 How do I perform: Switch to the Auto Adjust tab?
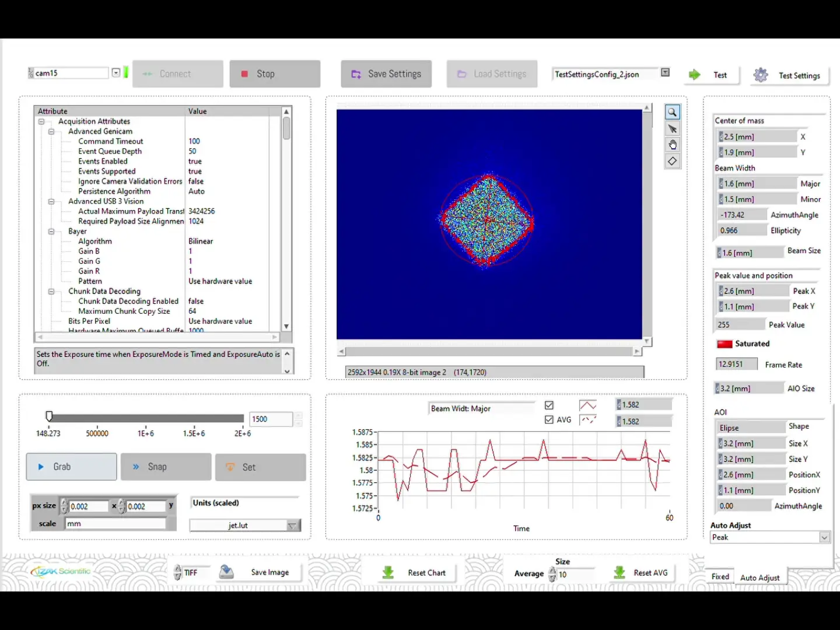click(x=761, y=577)
